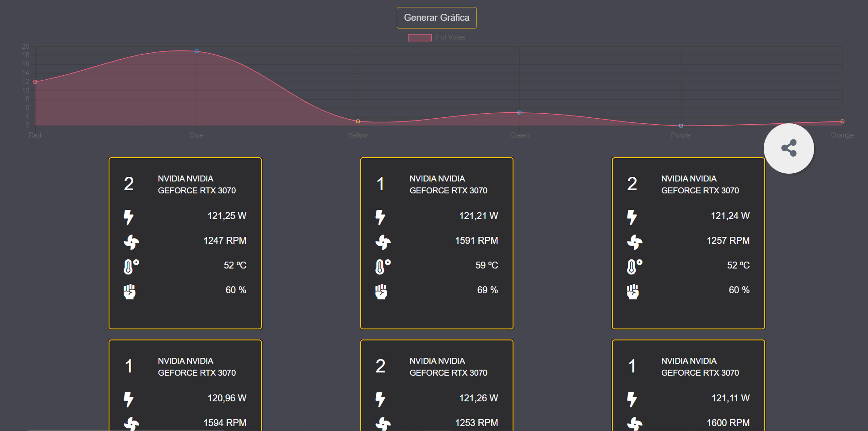Click the thermometer icon beside 59 ºC
868x431 pixels.
click(383, 267)
